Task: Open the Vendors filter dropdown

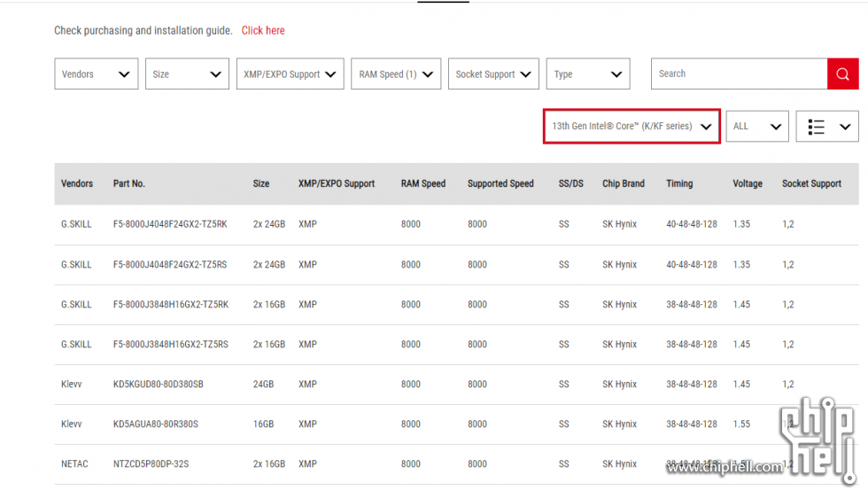Action: point(97,74)
